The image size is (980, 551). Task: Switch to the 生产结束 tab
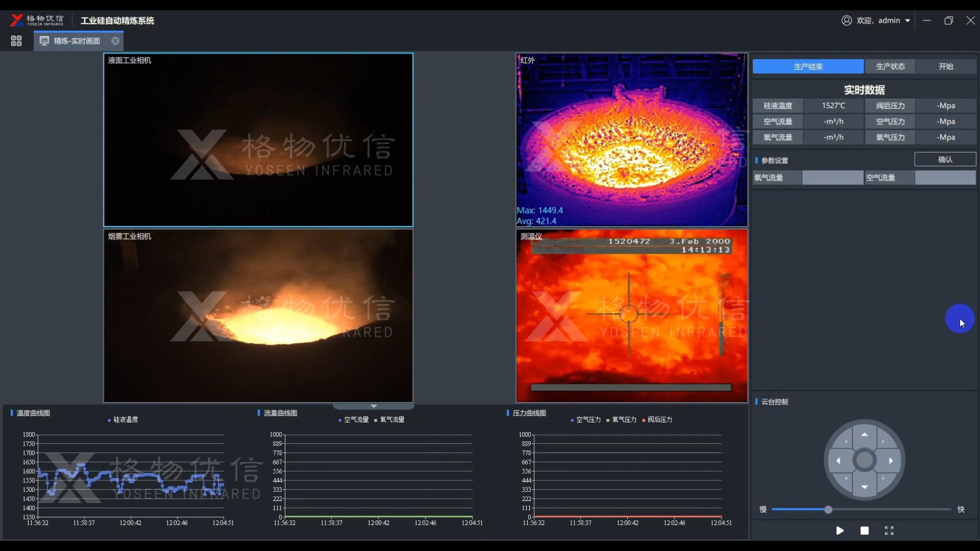(808, 66)
